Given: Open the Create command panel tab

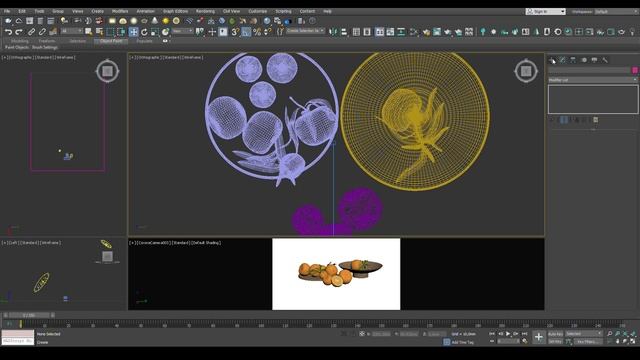Looking at the screenshot, I should (552, 60).
